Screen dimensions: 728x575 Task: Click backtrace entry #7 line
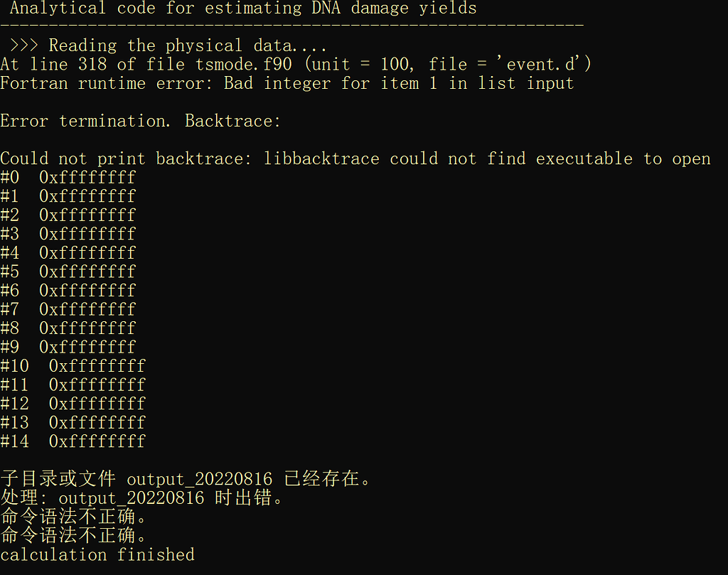click(x=68, y=309)
